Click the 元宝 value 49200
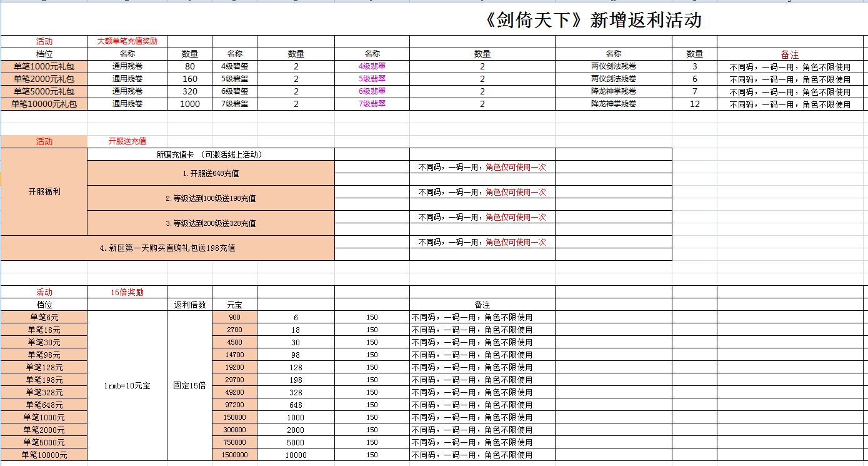The height and width of the screenshot is (466, 868). 234,392
